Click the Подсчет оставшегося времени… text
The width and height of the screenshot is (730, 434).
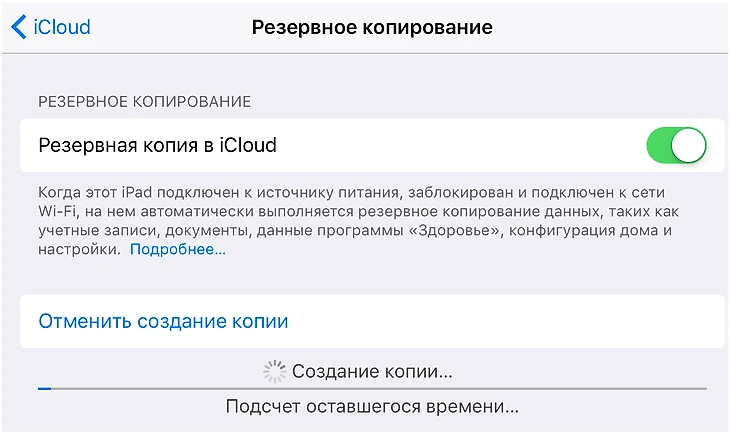[372, 407]
